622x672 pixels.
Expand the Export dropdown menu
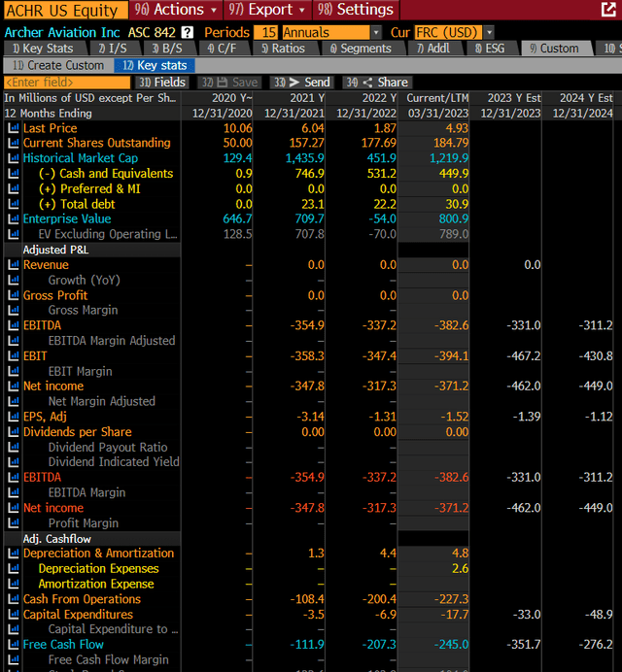(265, 10)
